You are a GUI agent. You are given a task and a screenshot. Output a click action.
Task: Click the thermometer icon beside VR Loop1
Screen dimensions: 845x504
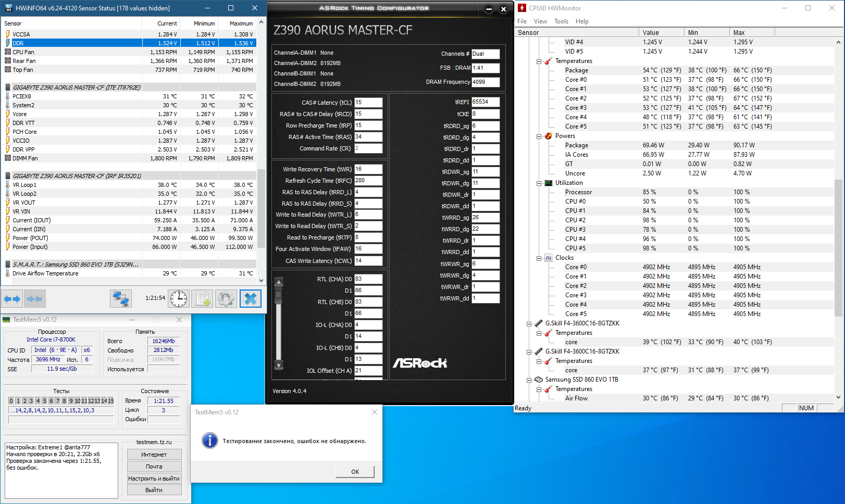[x=8, y=185]
